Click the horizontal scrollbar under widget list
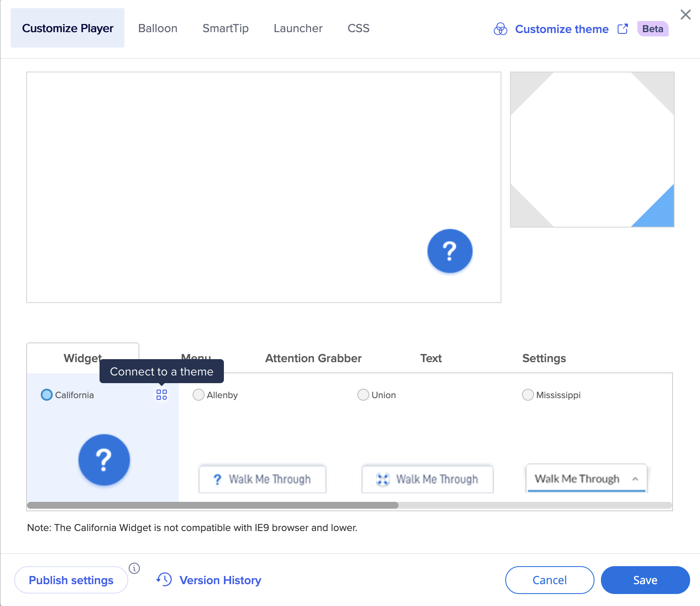The image size is (700, 606). click(212, 505)
